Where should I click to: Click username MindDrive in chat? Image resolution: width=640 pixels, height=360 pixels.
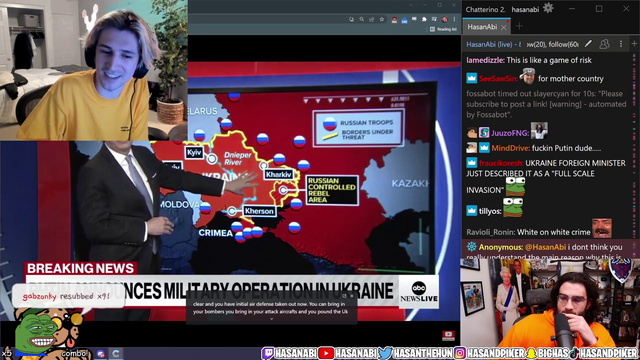(510, 148)
